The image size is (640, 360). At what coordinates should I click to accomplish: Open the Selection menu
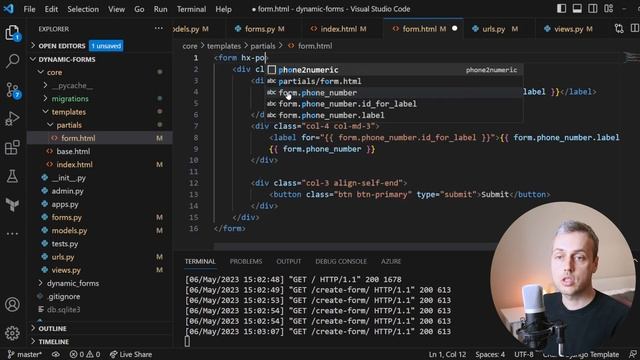click(x=83, y=9)
